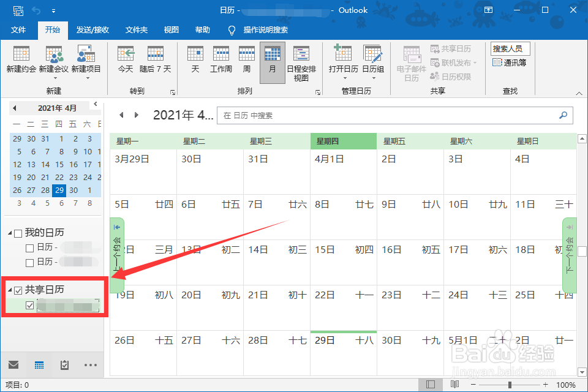Check the first 日历 calendar checkbox

pyautogui.click(x=29, y=248)
